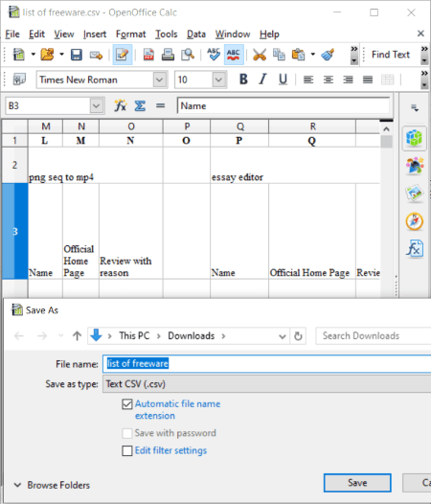Click the formula input line

[284, 105]
